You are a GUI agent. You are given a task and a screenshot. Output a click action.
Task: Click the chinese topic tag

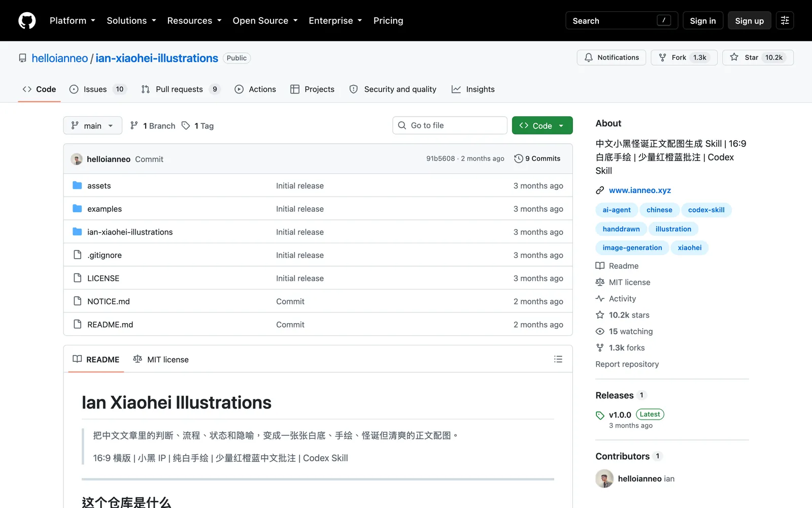659,210
